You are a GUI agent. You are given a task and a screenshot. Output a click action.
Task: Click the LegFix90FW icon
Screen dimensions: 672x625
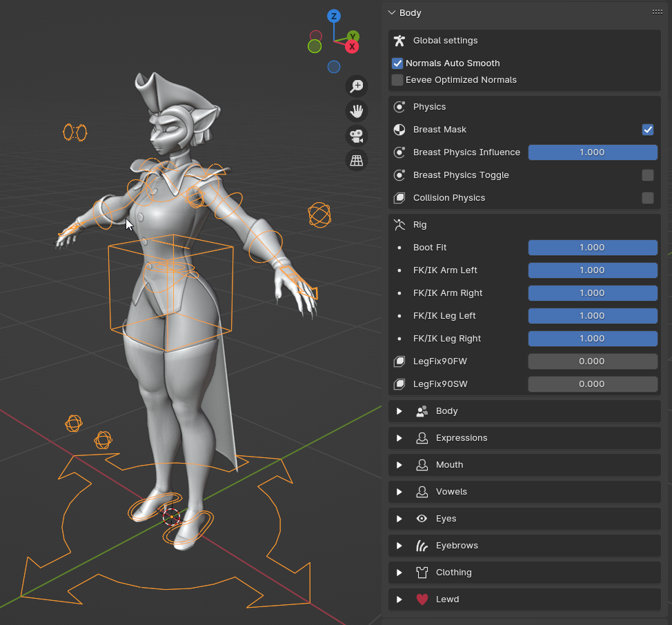(x=399, y=361)
